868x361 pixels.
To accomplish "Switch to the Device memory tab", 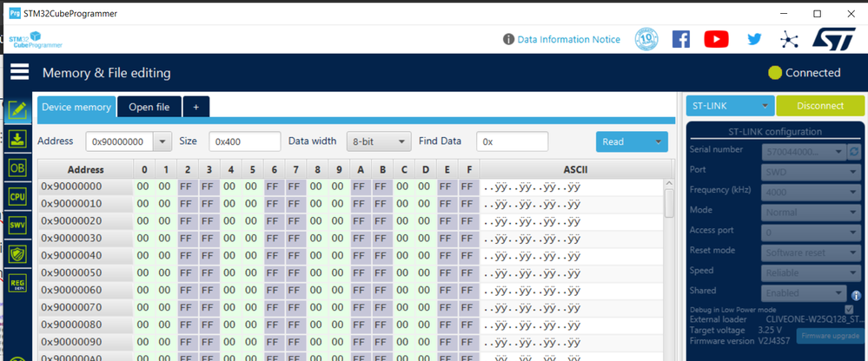I will click(76, 107).
